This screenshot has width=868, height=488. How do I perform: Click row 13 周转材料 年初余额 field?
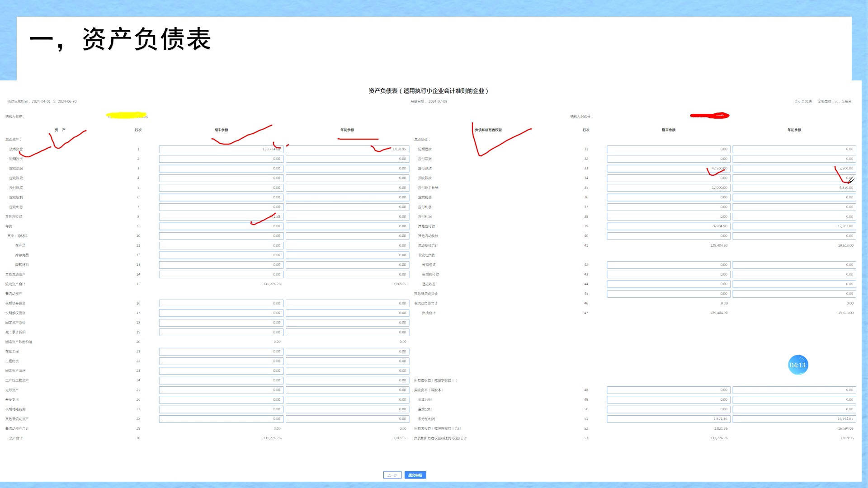(x=347, y=265)
